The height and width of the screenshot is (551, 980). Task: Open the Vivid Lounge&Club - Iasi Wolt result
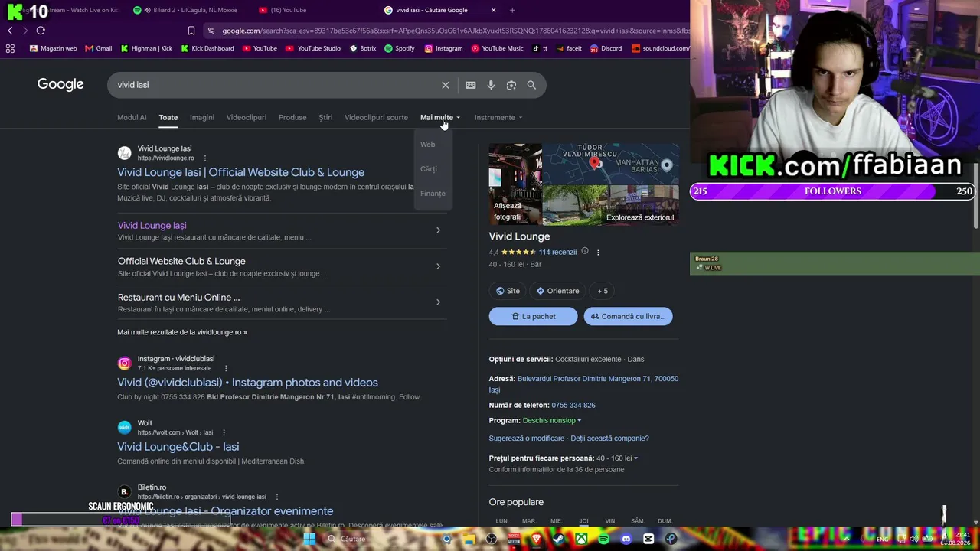point(178,447)
